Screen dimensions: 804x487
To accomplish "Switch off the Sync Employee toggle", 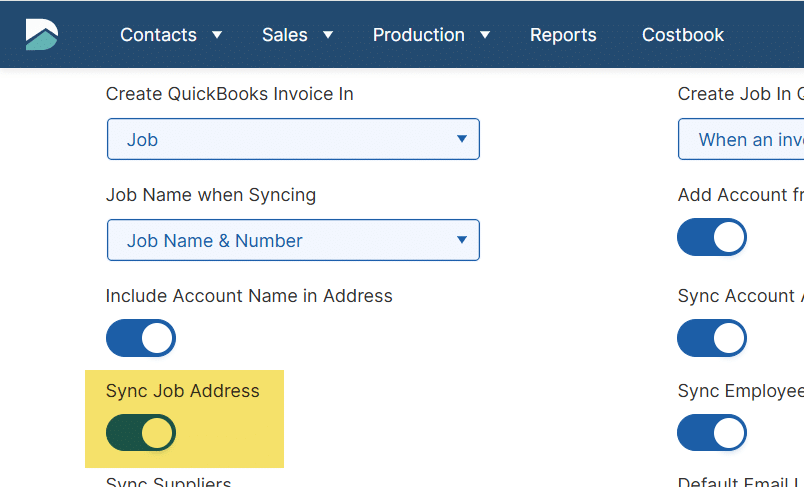I will (x=712, y=433).
